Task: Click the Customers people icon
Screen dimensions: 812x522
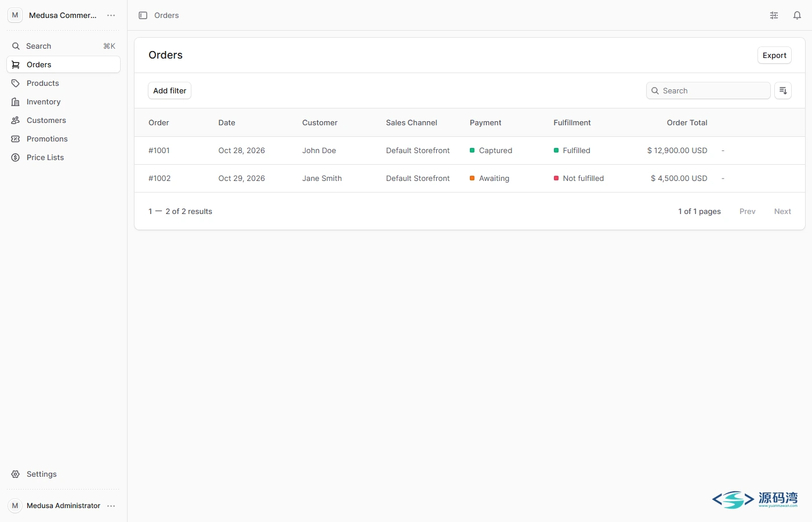Action: pos(16,121)
